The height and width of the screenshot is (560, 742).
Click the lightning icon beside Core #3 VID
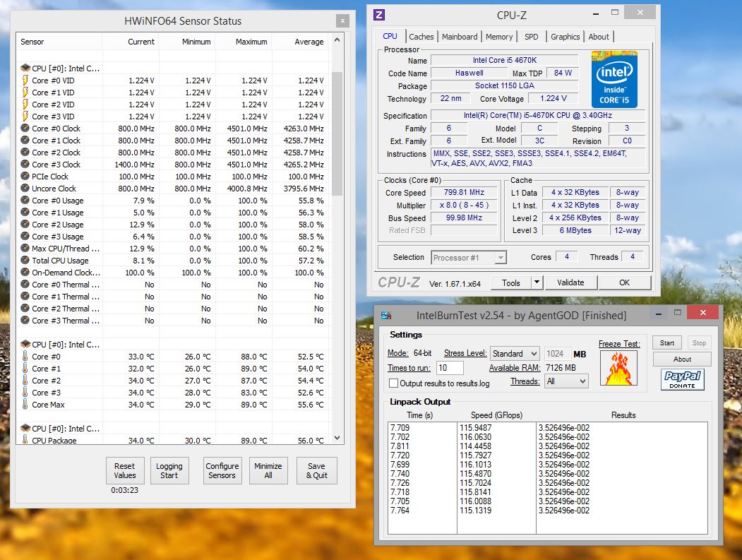pyautogui.click(x=25, y=117)
